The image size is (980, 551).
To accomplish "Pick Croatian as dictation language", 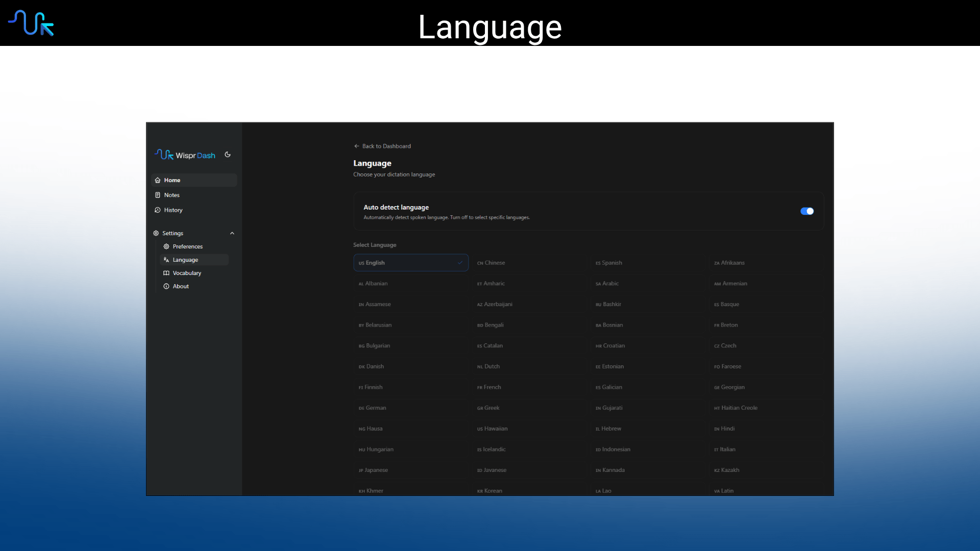I will pyautogui.click(x=648, y=346).
